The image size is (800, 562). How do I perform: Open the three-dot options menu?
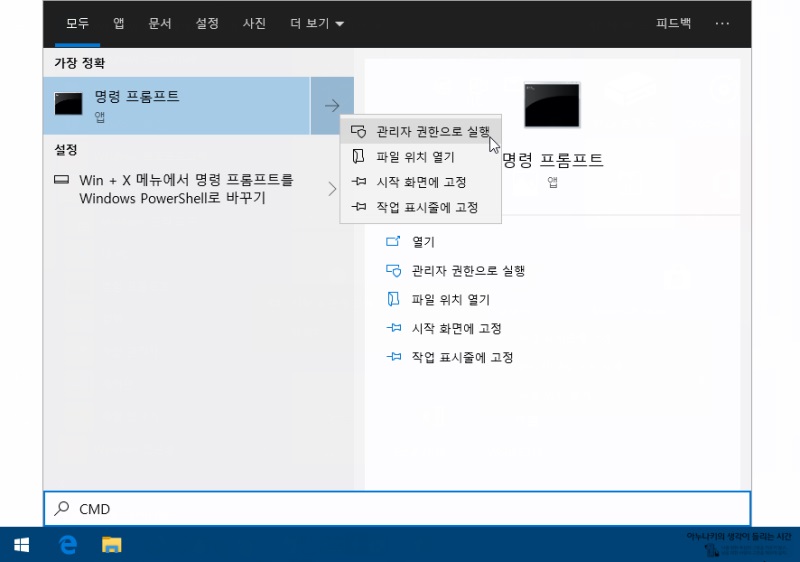pyautogui.click(x=722, y=23)
